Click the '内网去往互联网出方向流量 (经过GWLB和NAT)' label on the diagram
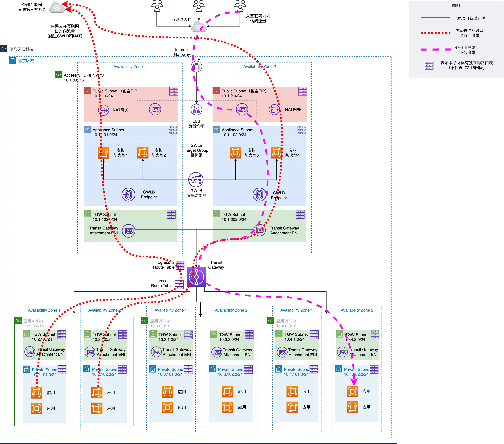 click(65, 31)
